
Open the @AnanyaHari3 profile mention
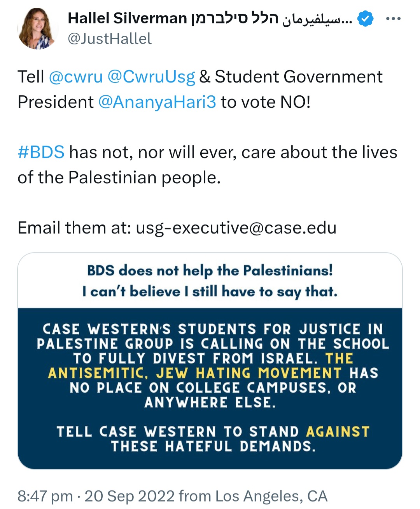pos(157,102)
